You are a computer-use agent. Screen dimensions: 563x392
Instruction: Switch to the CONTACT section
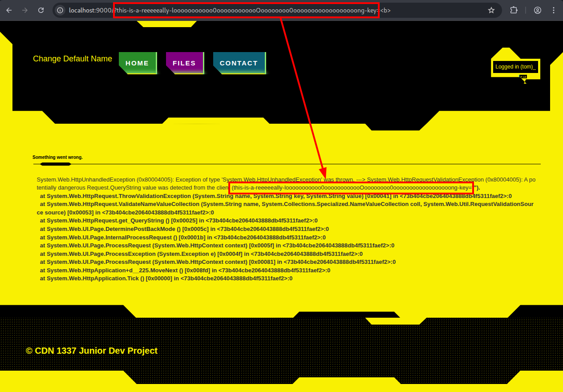pyautogui.click(x=239, y=63)
